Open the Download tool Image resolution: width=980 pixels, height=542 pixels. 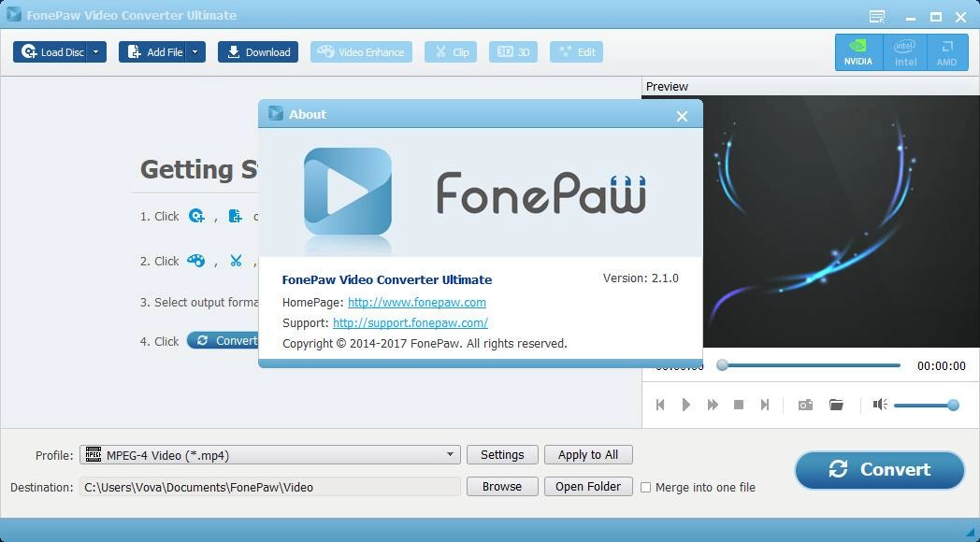click(258, 51)
